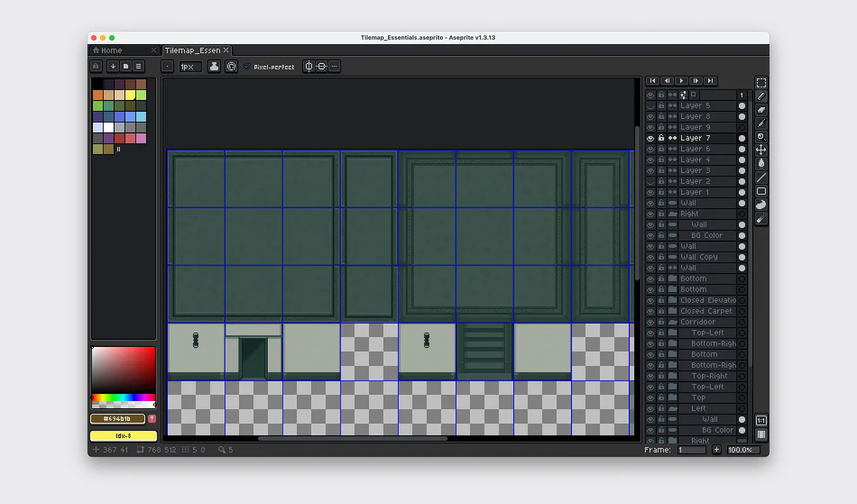Unlock Layer 7 via its padlock icon
The image size is (857, 504).
point(660,138)
